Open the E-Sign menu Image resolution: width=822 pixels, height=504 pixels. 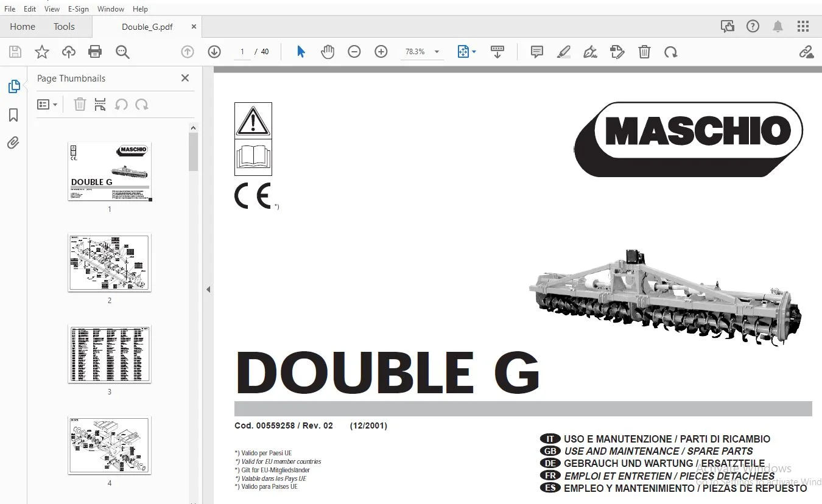click(x=79, y=9)
